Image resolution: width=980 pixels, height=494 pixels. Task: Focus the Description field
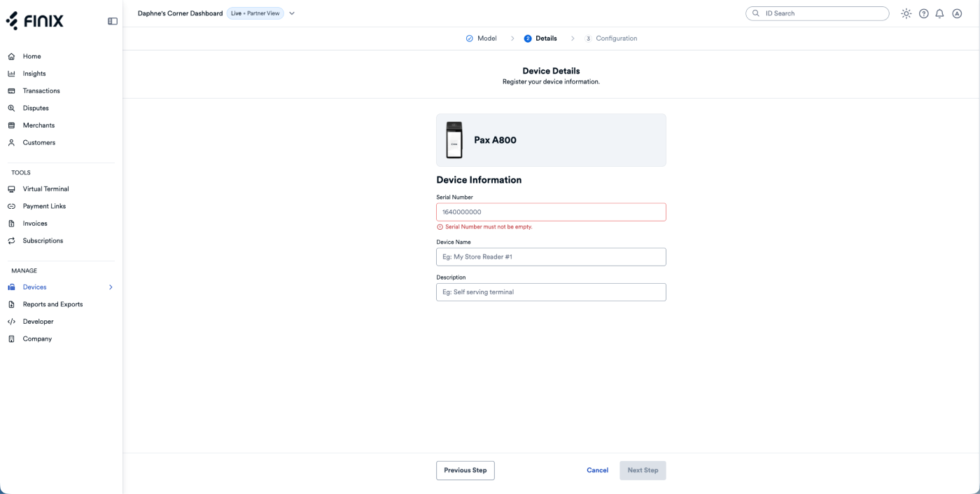[551, 292]
